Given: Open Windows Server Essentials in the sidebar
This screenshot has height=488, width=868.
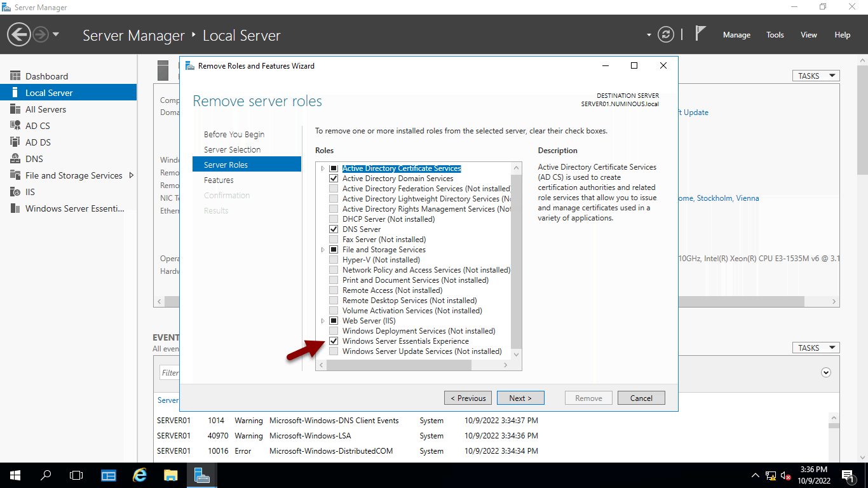Looking at the screenshot, I should coord(68,208).
